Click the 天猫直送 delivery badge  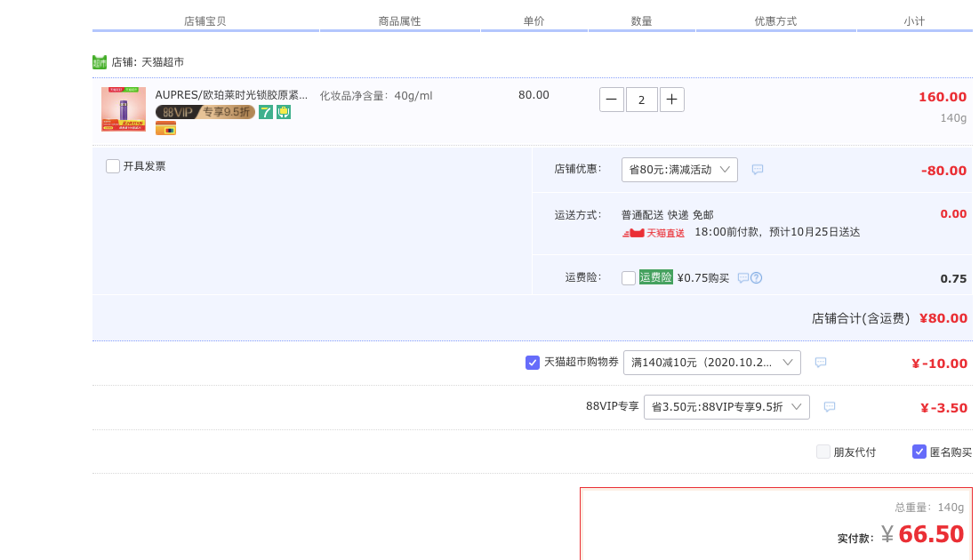coord(653,233)
